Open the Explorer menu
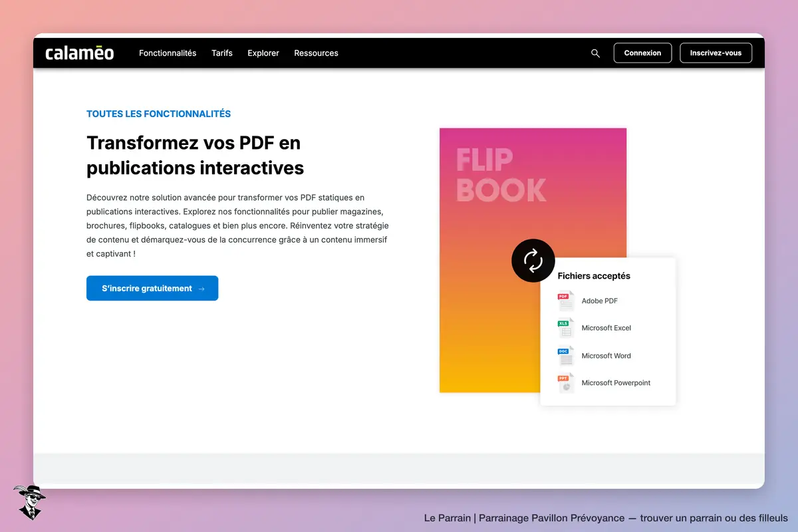 (x=263, y=53)
